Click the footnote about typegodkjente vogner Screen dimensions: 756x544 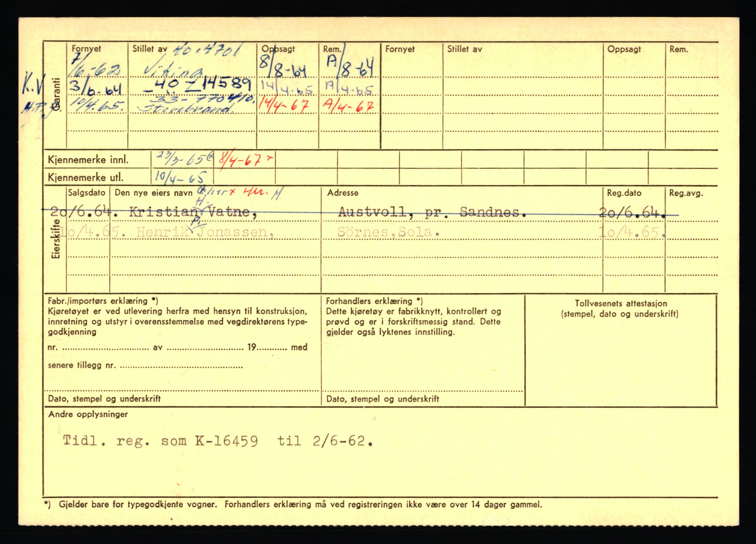293,505
